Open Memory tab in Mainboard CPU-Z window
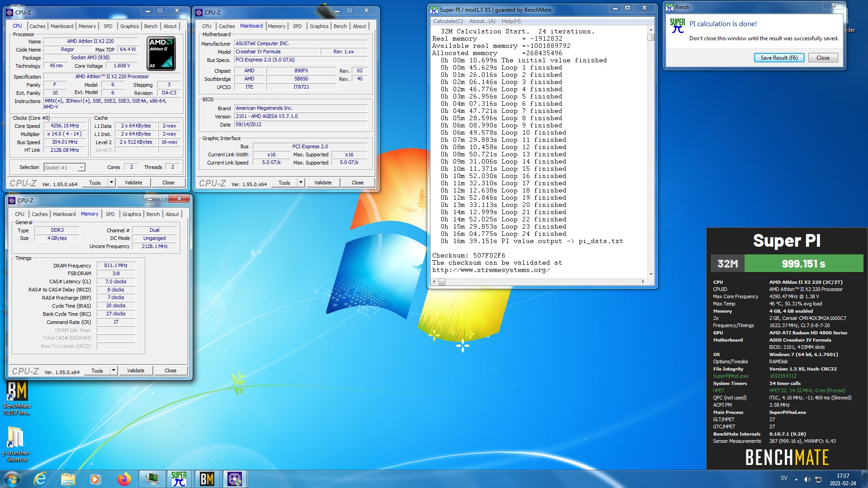The image size is (868, 488). 277,26
